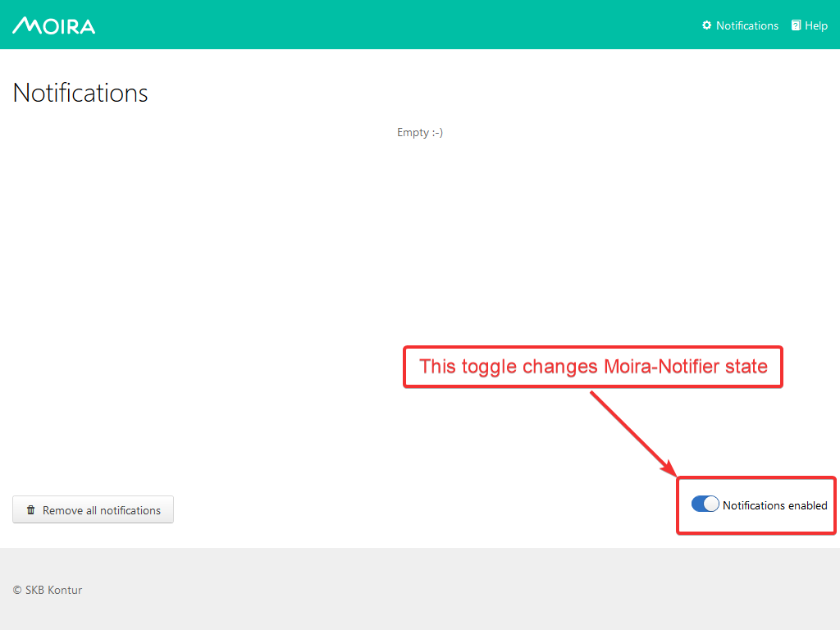Click the copyright symbol in the footer

17,590
